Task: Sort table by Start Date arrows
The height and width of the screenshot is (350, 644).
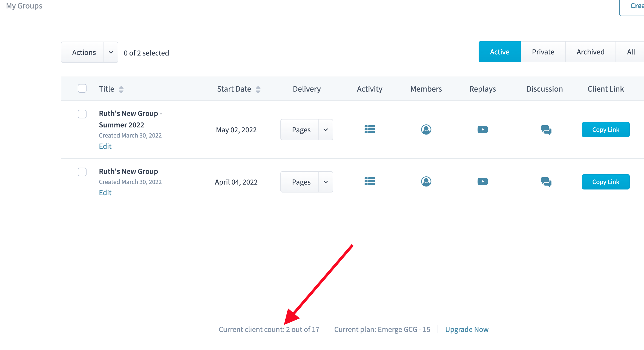Action: tap(258, 89)
